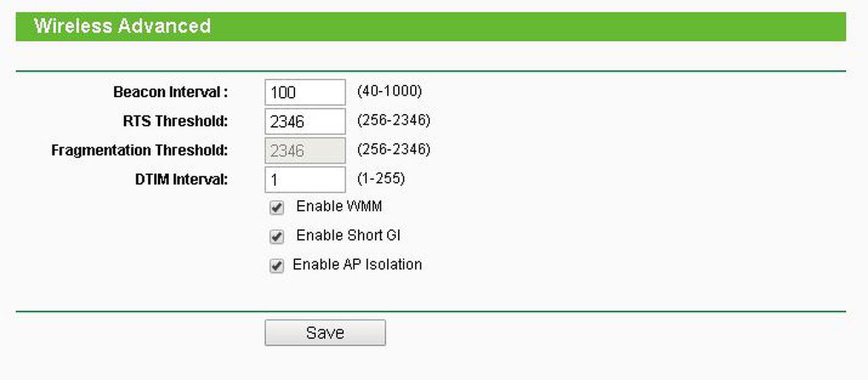Select the DTIM Interval input box

pyautogui.click(x=305, y=180)
